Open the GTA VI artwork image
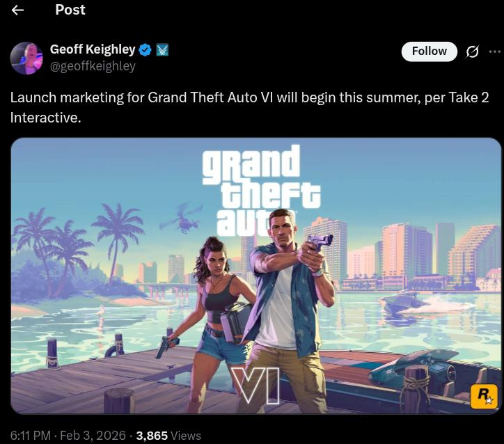Viewport: 504px width, 444px height. pyautogui.click(x=256, y=276)
